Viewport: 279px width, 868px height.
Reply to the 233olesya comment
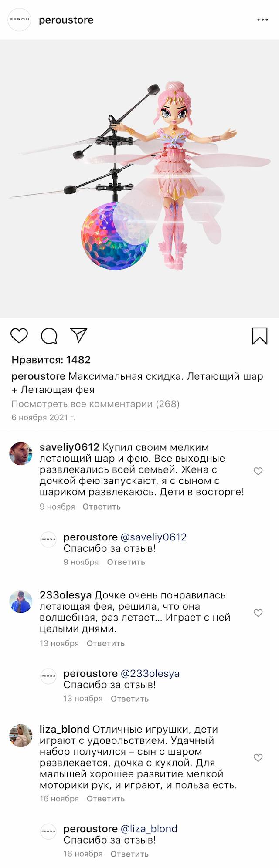[105, 643]
